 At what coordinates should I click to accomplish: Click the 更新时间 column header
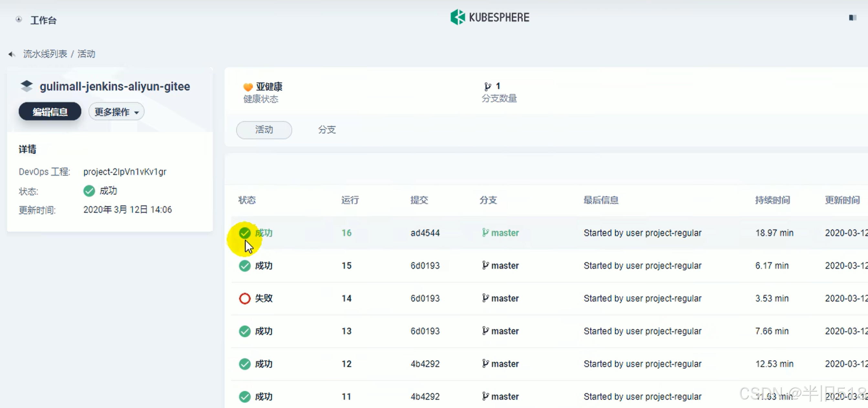842,200
